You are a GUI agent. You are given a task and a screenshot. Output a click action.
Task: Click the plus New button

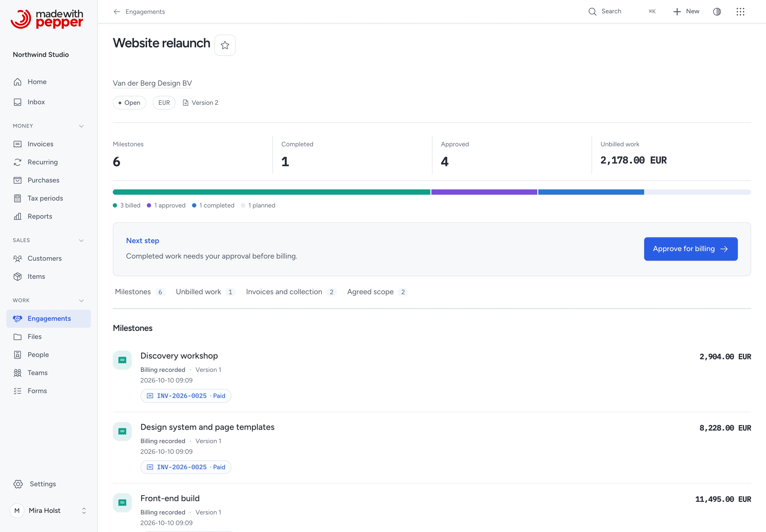[686, 11]
